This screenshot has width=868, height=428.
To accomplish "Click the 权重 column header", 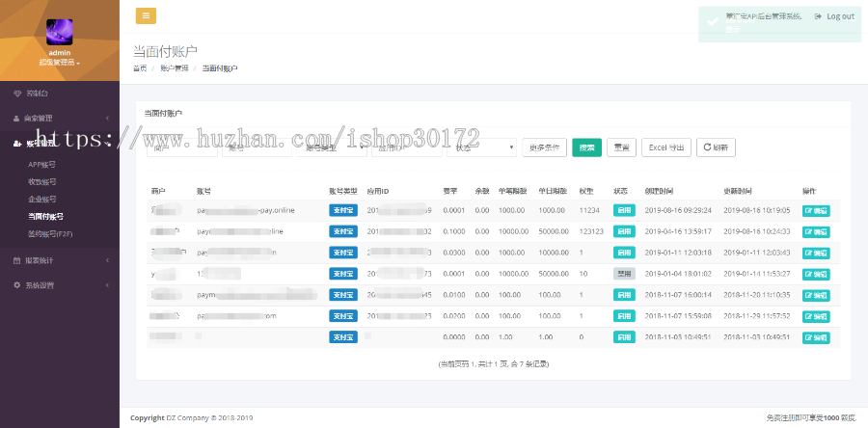I will pyautogui.click(x=586, y=191).
